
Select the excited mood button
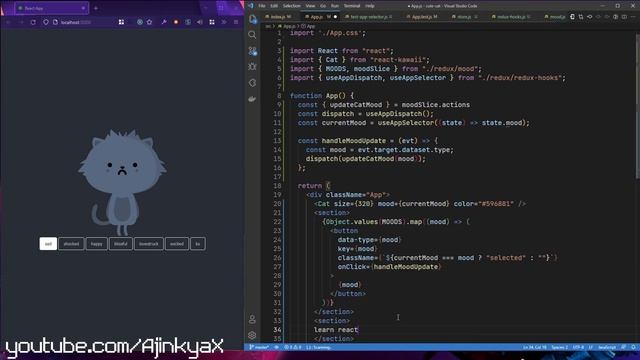click(x=177, y=244)
